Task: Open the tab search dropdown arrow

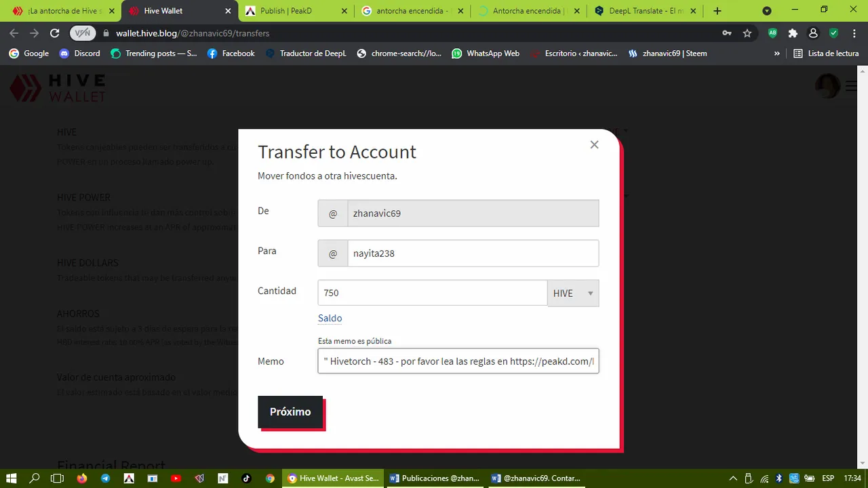Action: [767, 11]
